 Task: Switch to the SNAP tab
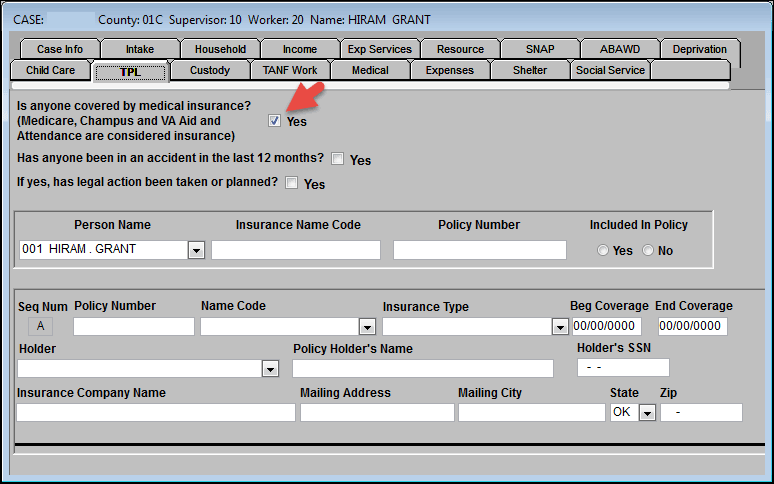540,49
